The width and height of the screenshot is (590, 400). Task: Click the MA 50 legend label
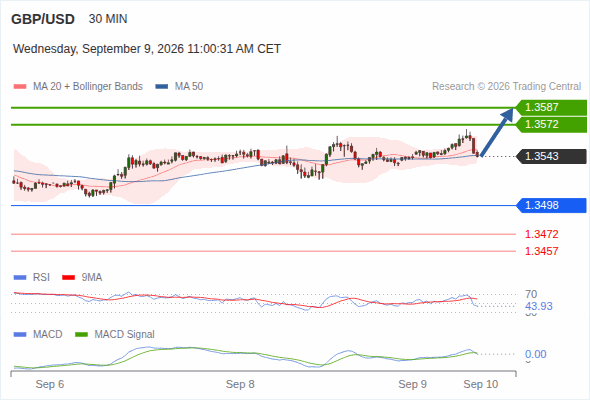[189, 87]
